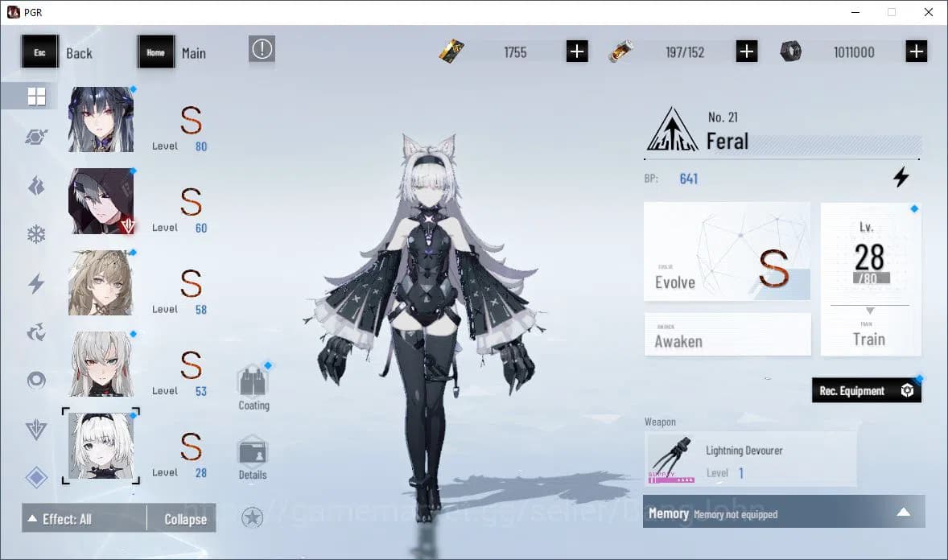Click the exclamation info icon

tap(262, 50)
